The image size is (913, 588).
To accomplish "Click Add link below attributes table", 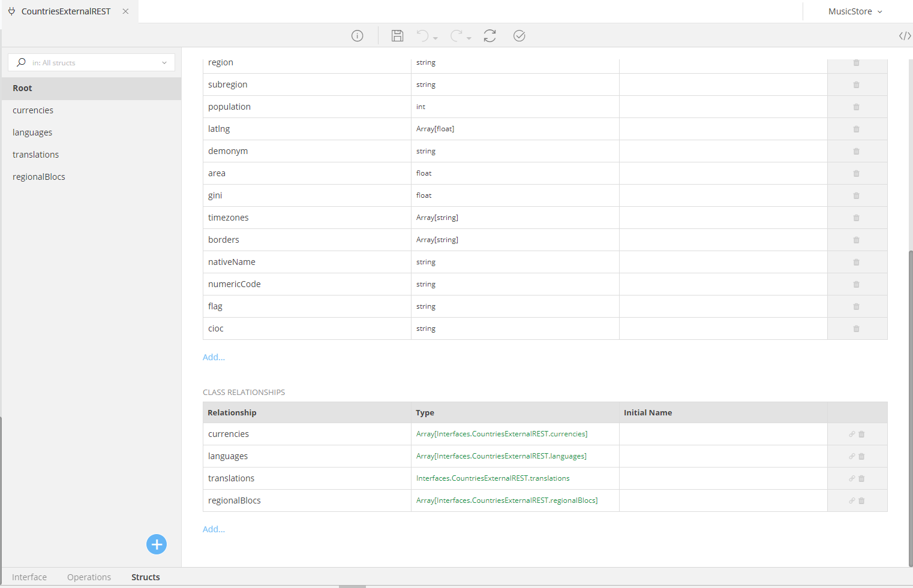I will tap(214, 357).
